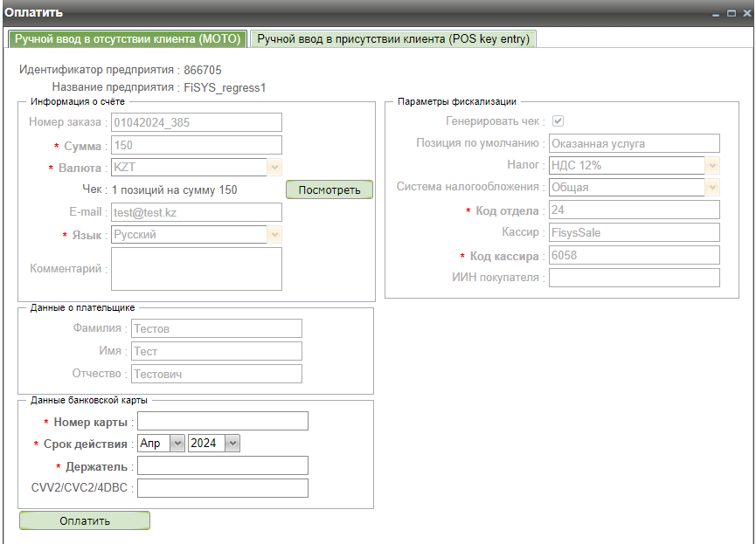Focus the ИИН покупателя field
Image resolution: width=756 pixels, height=544 pixels.
tap(634, 278)
